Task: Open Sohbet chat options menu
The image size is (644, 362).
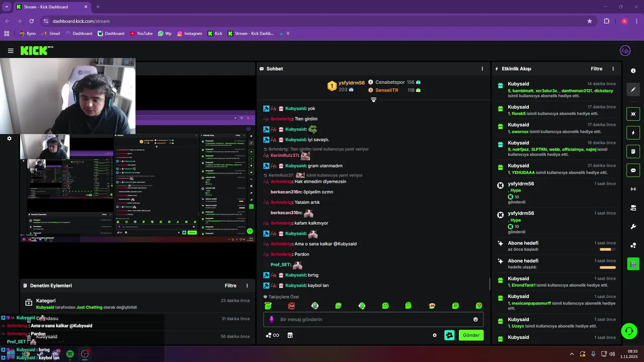Action: [482, 69]
